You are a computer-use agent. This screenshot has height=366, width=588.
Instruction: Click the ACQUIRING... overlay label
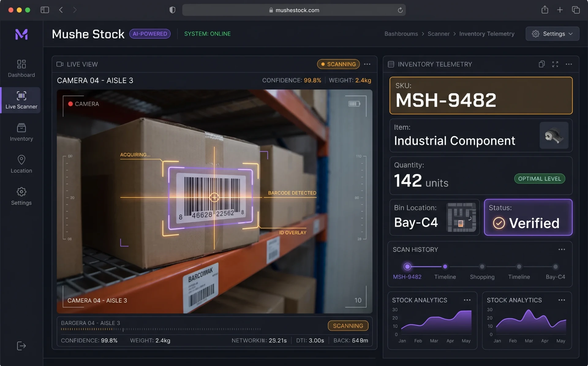135,154
